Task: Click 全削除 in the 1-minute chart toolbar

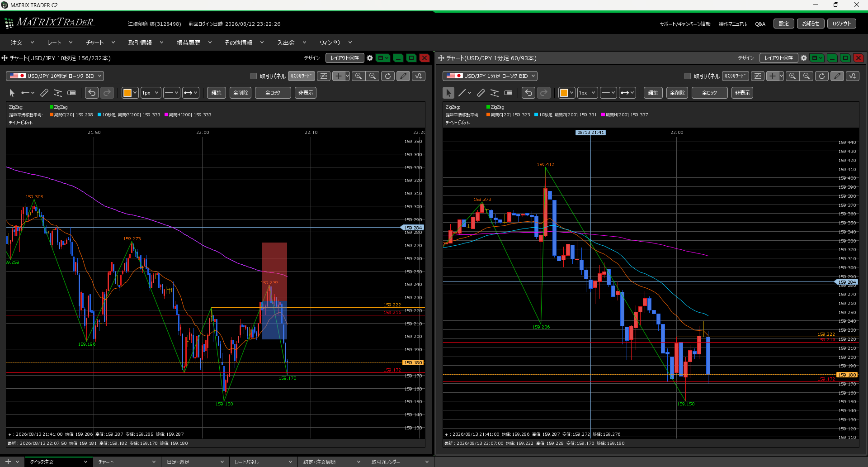Action: 677,93
